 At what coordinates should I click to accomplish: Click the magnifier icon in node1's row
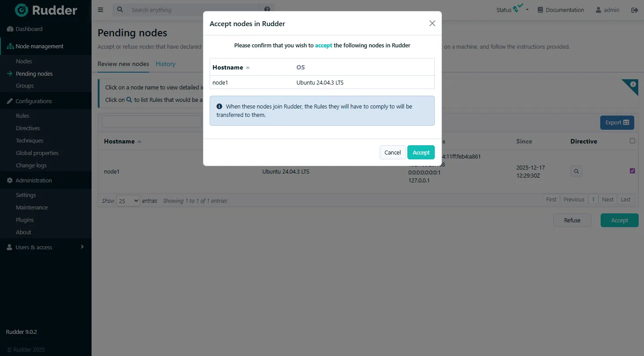(x=576, y=171)
